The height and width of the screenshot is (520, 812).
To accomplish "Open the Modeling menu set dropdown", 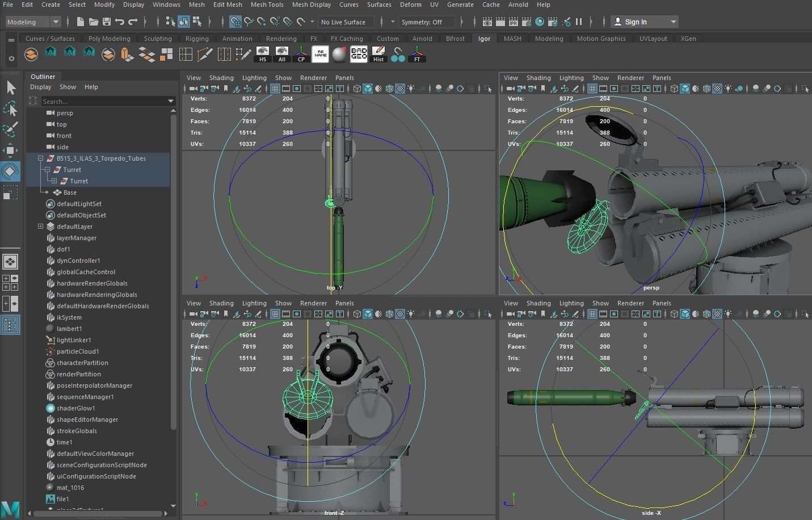I will click(x=33, y=22).
